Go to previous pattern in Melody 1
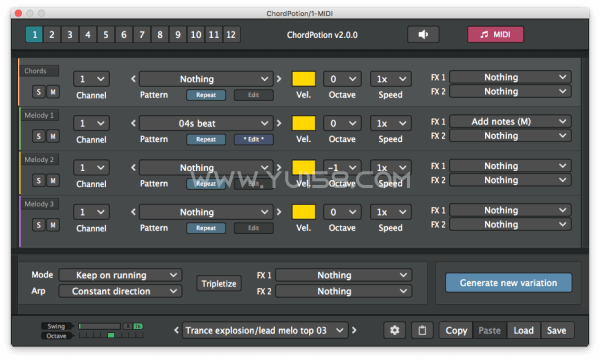 (133, 123)
